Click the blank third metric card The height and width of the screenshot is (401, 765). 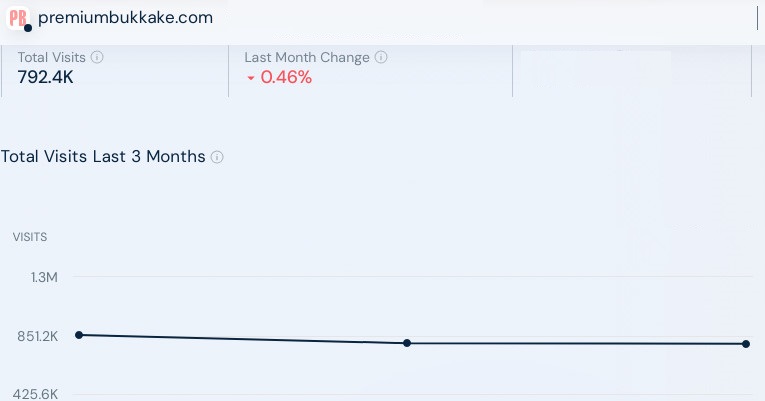tap(631, 70)
